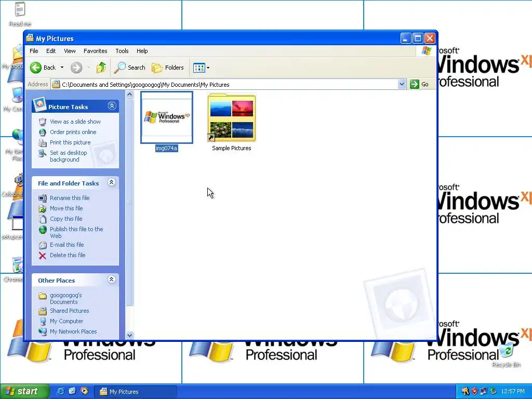Launch Internet Explorer from Quick Launch

pyautogui.click(x=60, y=391)
